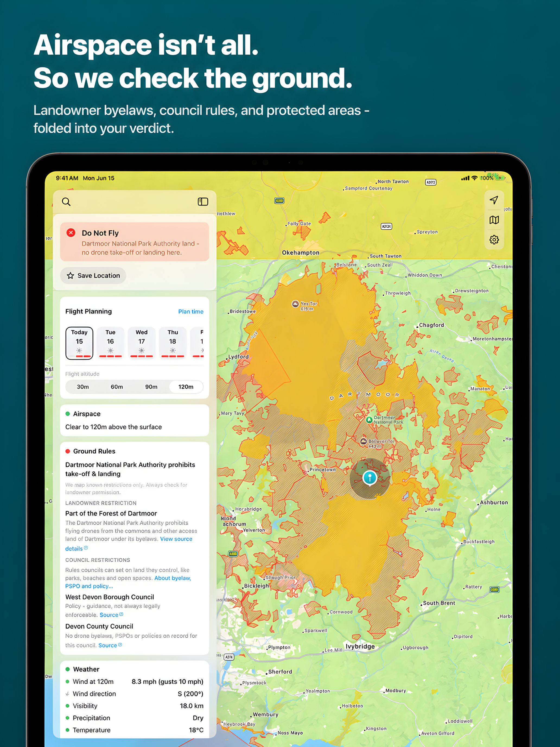Tap Yelverton label on map
560x747 pixels.
[254, 530]
